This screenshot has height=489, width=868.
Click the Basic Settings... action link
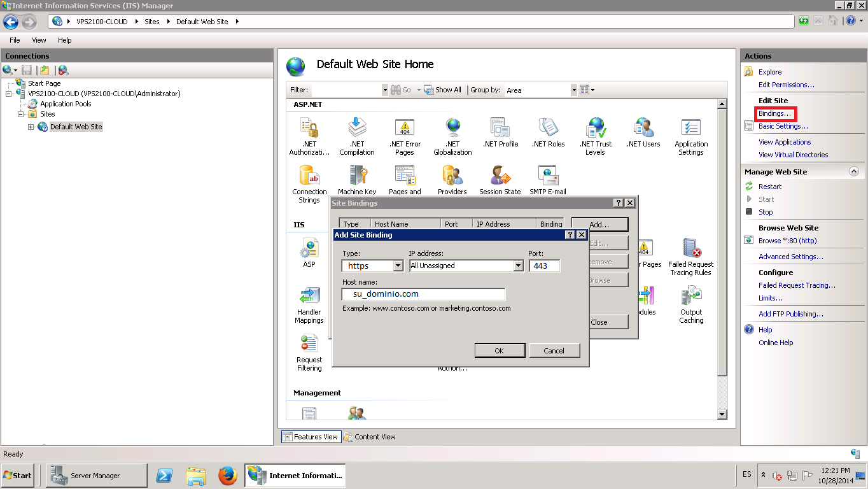pyautogui.click(x=783, y=126)
